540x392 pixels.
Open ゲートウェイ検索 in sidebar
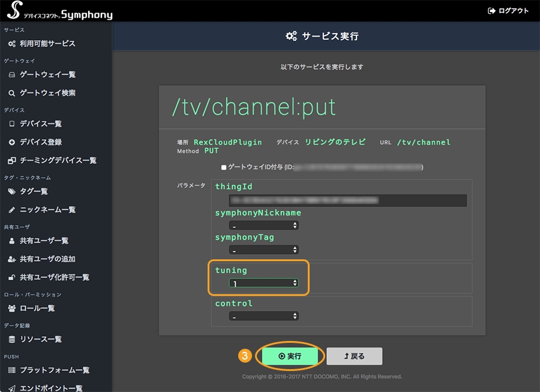click(x=47, y=93)
